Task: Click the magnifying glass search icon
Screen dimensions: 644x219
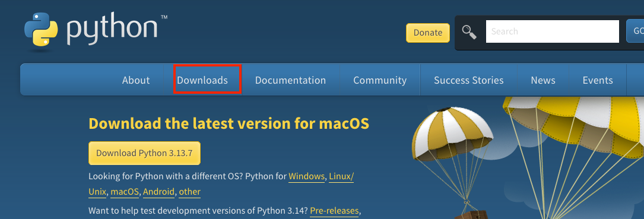Action: click(469, 32)
